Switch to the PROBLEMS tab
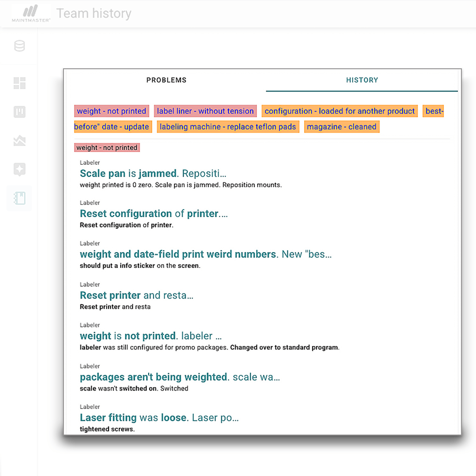 tap(166, 80)
